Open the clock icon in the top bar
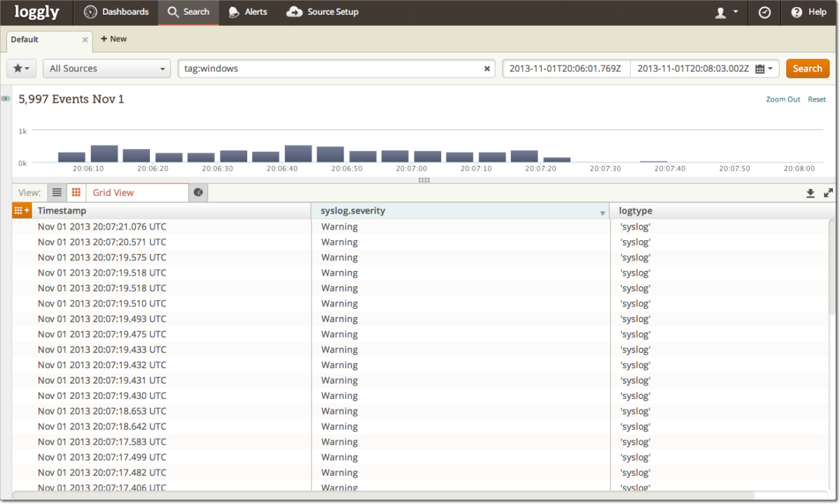840x504 pixels. (764, 12)
